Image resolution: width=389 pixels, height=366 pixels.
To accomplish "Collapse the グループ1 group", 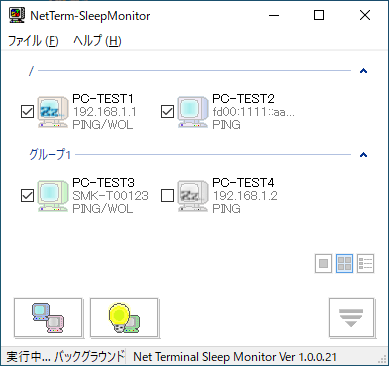I will 363,155.
